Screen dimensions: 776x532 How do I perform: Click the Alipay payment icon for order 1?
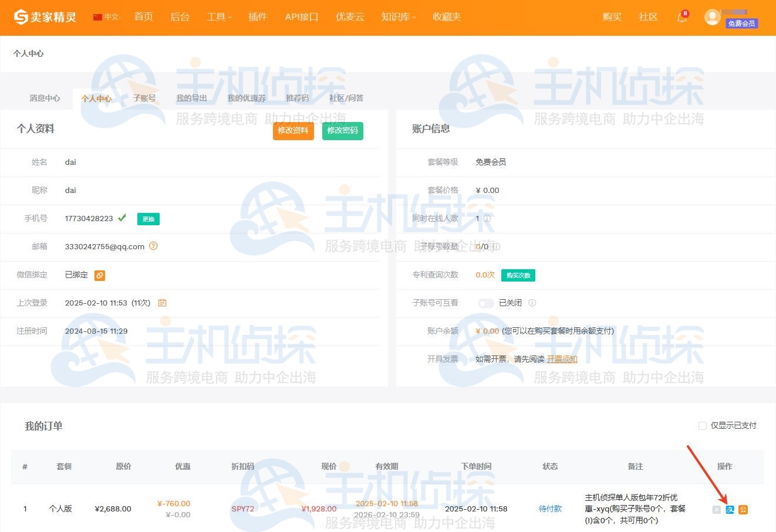[729, 510]
